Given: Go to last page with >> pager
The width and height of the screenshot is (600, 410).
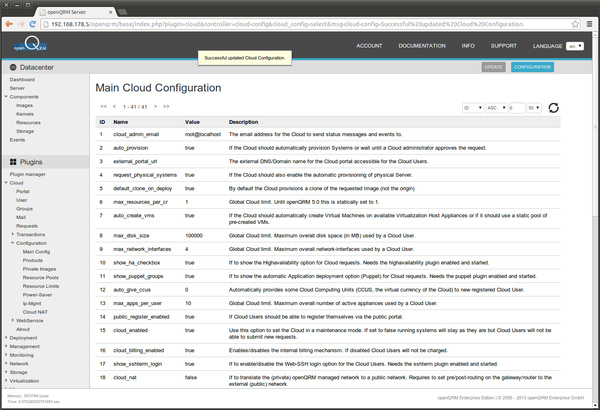Looking at the screenshot, I should pos(166,106).
